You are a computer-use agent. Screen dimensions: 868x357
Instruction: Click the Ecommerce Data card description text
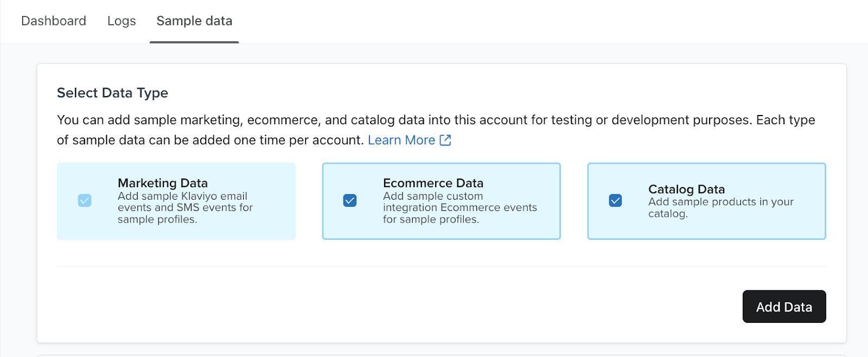click(460, 208)
